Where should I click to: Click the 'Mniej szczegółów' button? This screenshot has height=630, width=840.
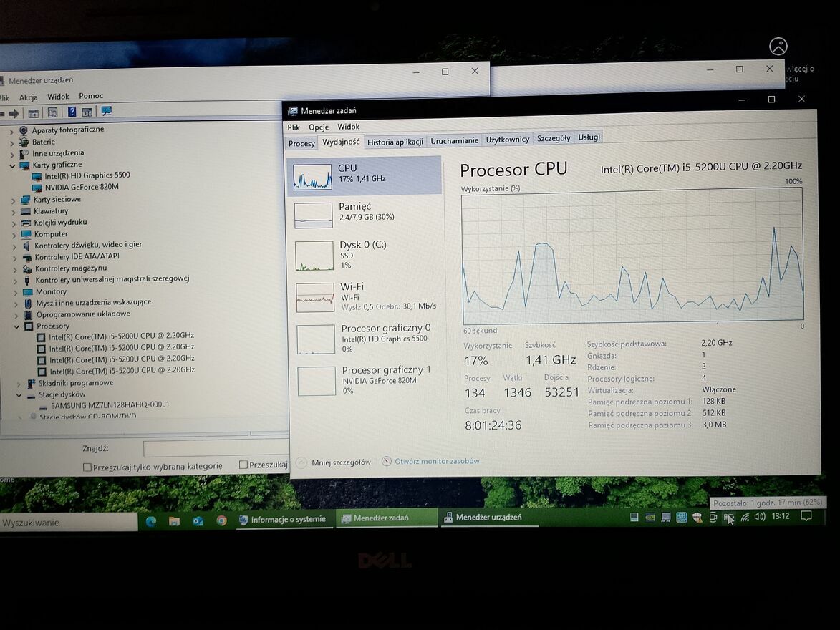[340, 462]
